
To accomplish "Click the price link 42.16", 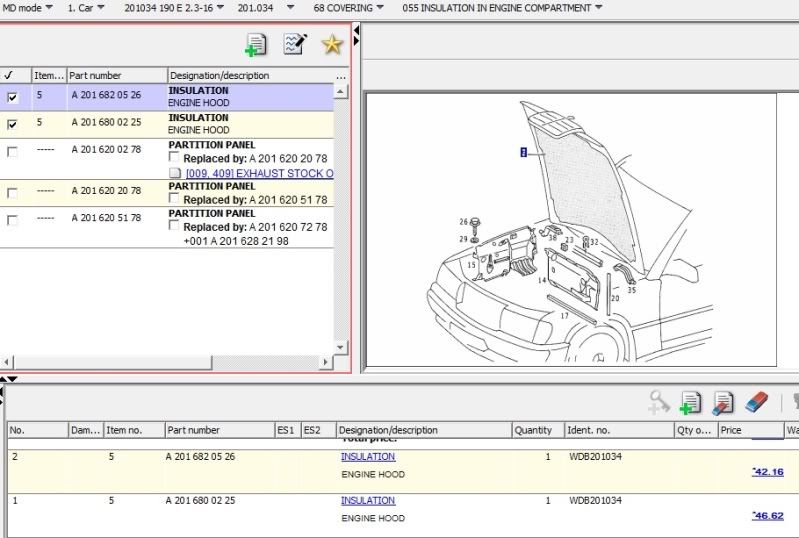I will click(x=768, y=472).
